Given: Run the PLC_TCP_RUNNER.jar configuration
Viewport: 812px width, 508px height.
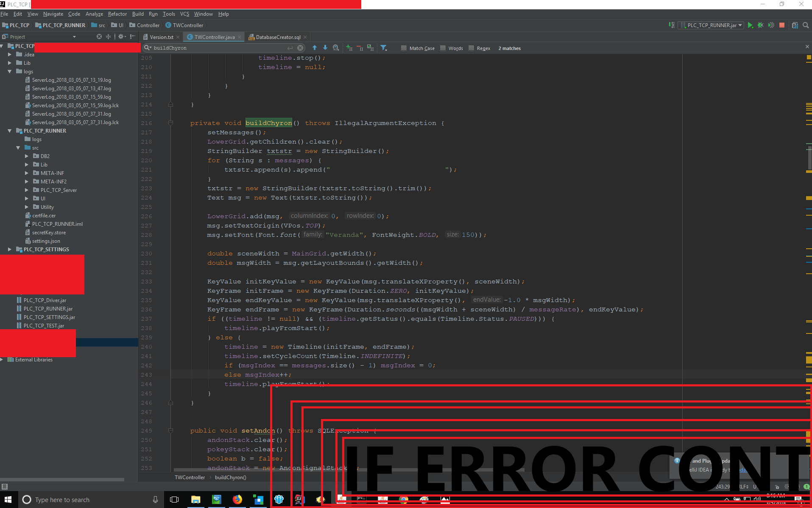Looking at the screenshot, I should [750, 25].
